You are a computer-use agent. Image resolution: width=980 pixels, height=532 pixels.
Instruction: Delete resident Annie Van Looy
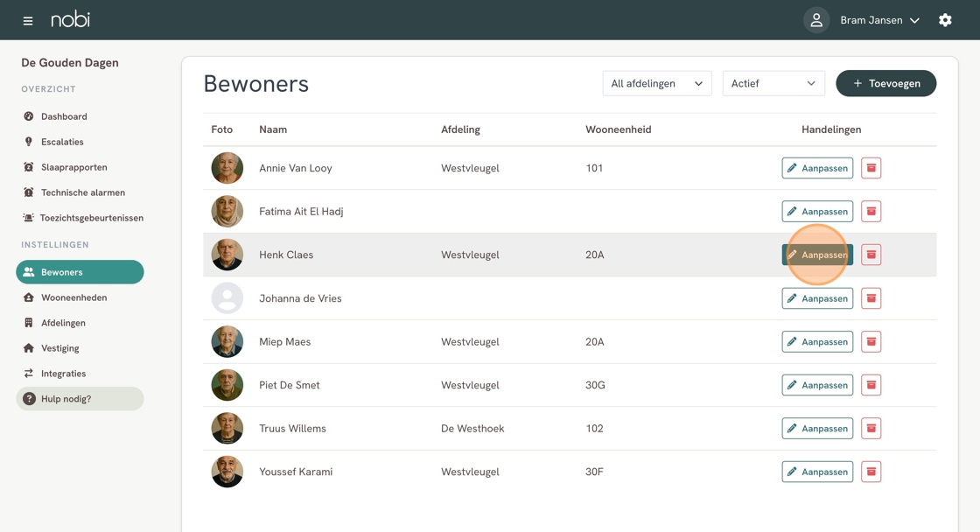coord(871,168)
